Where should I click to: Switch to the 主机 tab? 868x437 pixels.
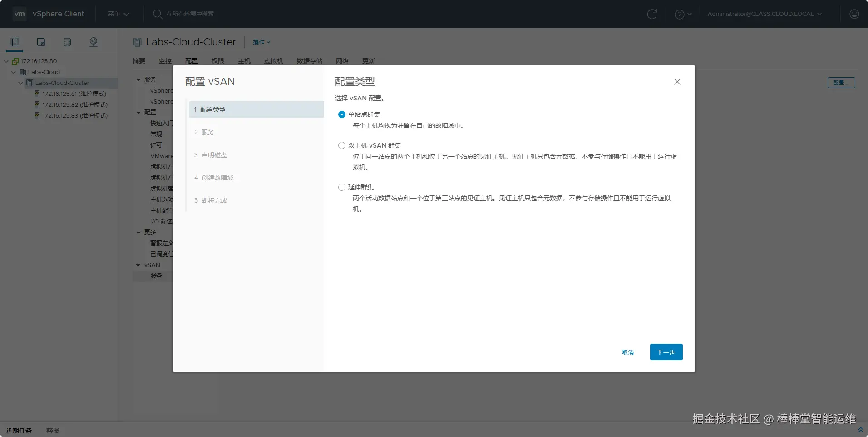[244, 61]
